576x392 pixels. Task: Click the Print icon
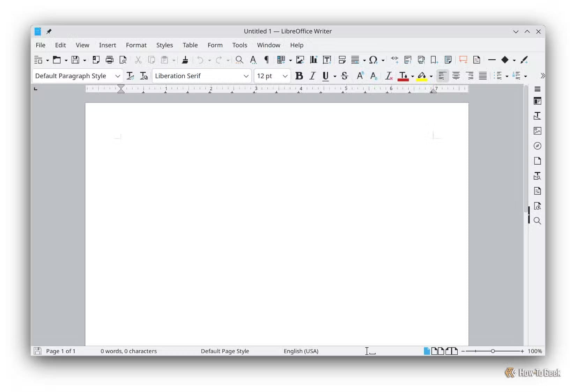[x=110, y=60]
